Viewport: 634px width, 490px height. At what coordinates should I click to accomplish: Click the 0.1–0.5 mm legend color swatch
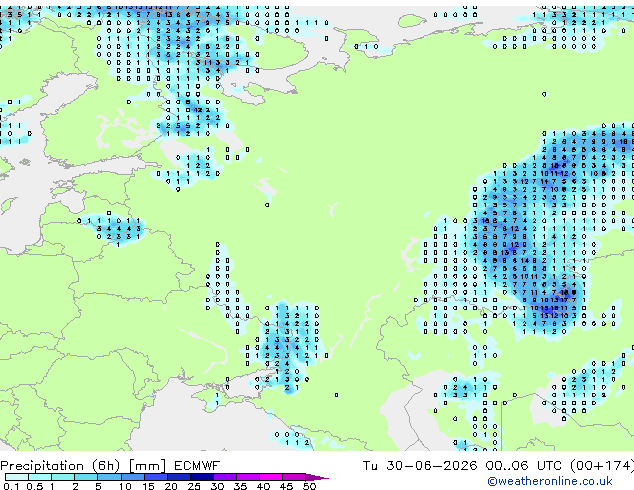(17, 477)
